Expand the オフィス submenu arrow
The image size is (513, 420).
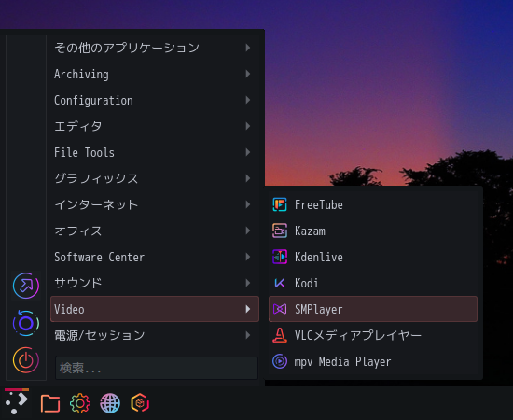point(248,231)
